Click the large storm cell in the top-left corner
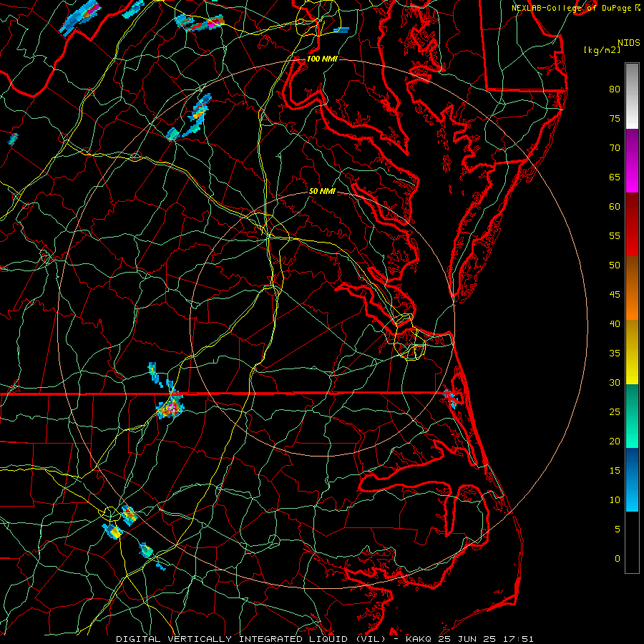Viewport: 644px width, 644px height. click(80, 17)
